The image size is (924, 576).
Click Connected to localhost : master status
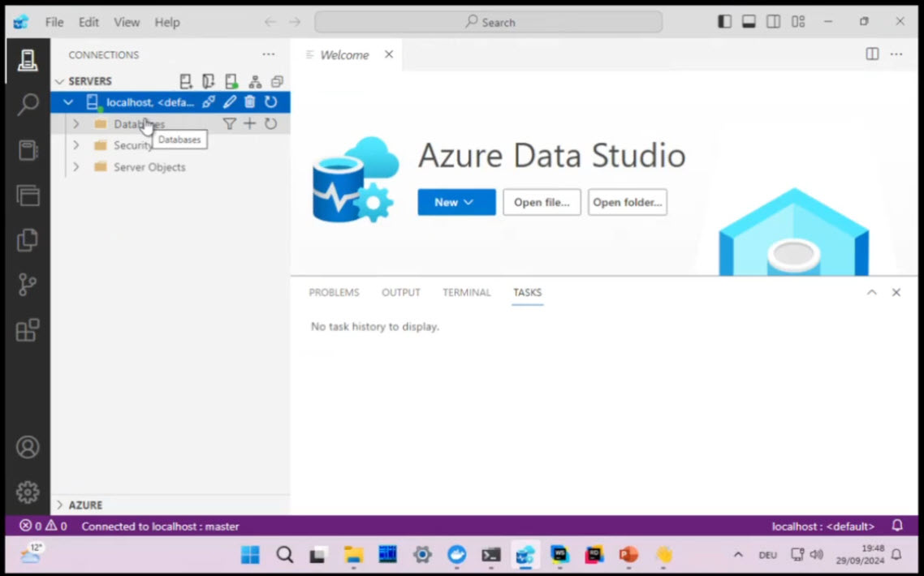pyautogui.click(x=160, y=526)
